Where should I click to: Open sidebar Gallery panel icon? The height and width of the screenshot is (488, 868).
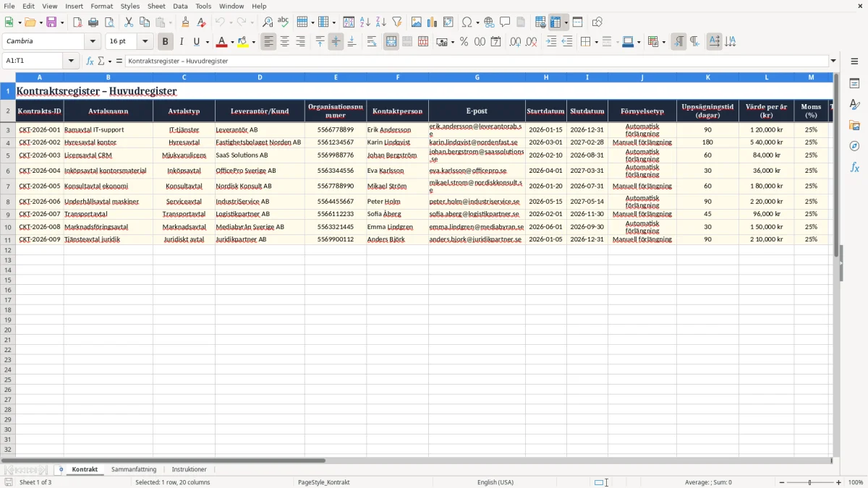tap(854, 125)
